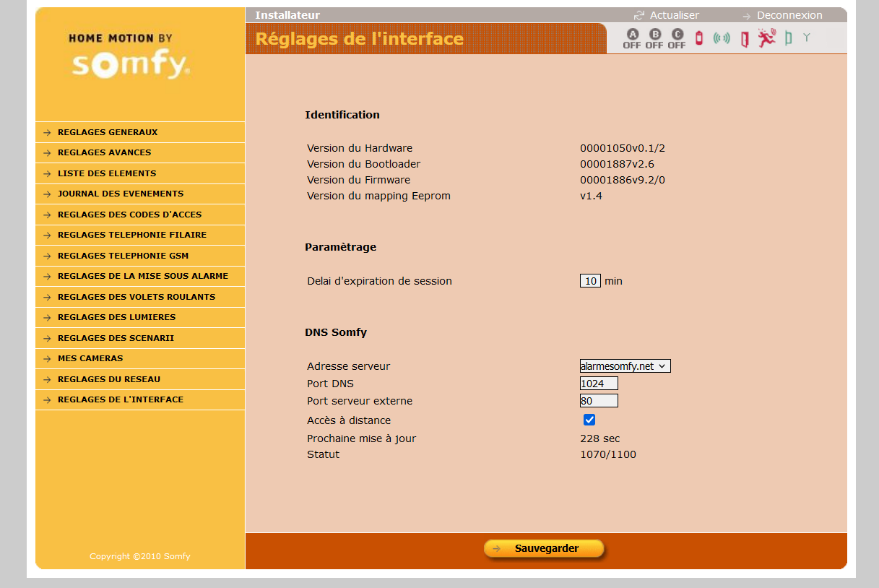879x588 pixels.
Task: Open REGLAGES GENERAUX menu item
Action: (108, 132)
